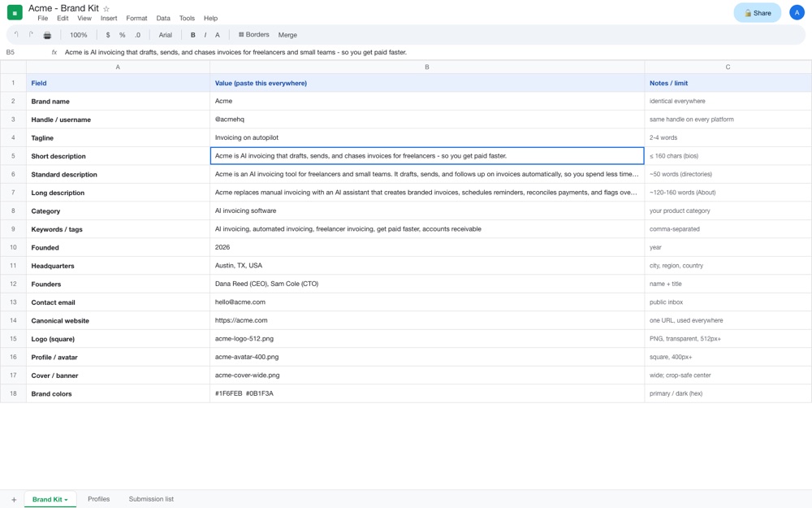The height and width of the screenshot is (508, 812).
Task: Open the 100% zoom dropdown
Action: [78, 35]
